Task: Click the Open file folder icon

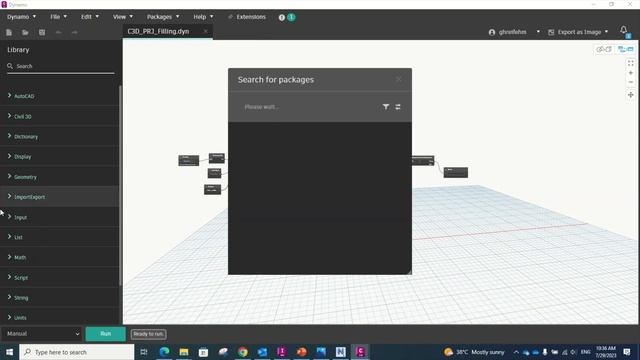Action: [25, 32]
